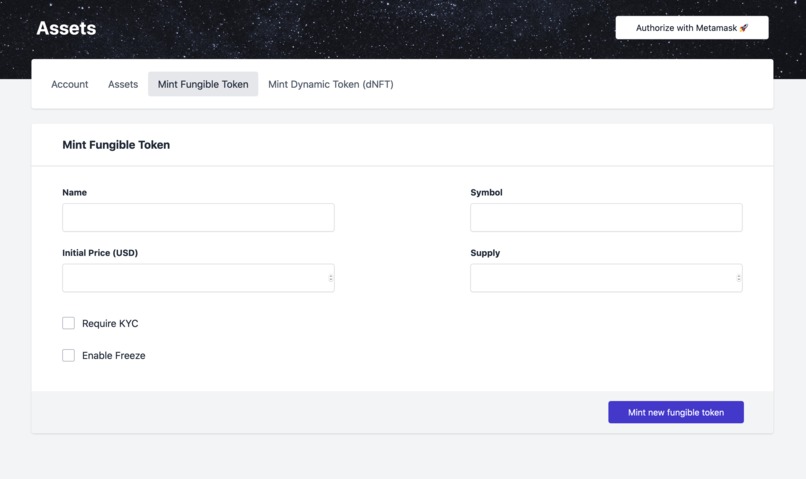Focus the Symbol input field
The image size is (806, 479).
[x=606, y=217]
